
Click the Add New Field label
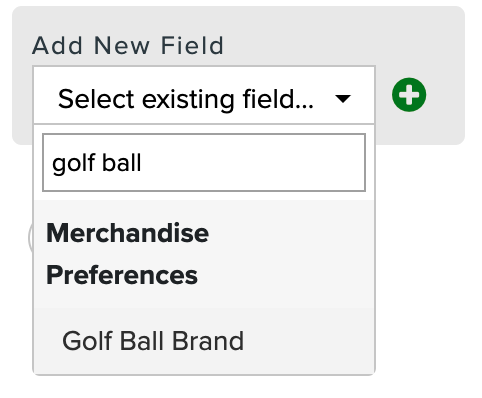point(128,45)
